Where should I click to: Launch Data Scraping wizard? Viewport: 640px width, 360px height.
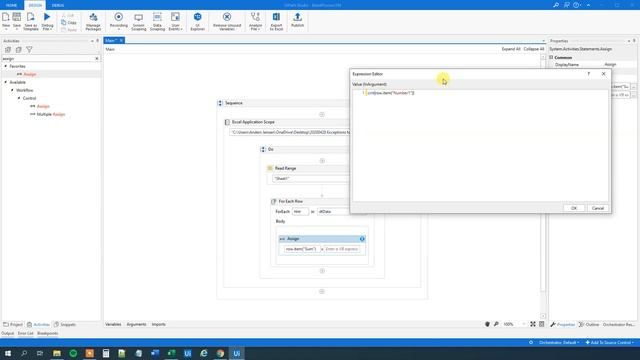point(157,21)
